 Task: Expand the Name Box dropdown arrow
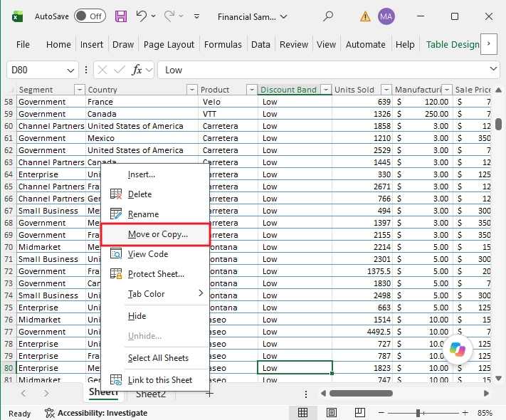70,70
